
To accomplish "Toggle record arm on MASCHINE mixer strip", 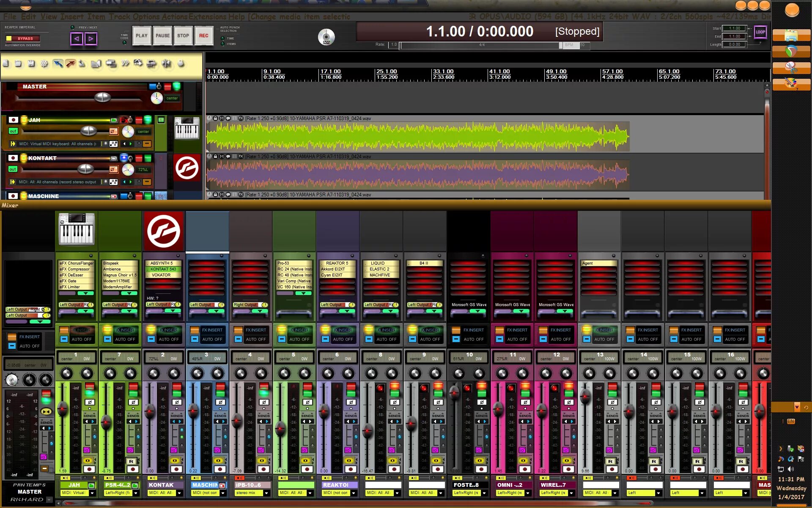I will 220,469.
